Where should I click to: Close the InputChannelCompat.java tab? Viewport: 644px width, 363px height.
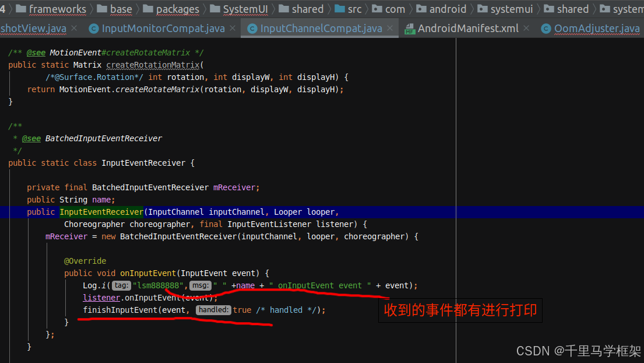(390, 28)
